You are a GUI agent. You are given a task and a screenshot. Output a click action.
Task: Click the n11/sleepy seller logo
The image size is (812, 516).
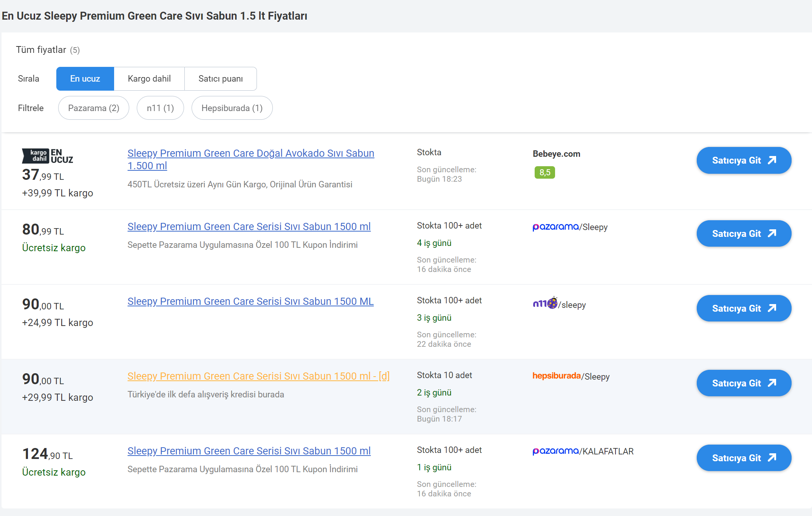559,303
